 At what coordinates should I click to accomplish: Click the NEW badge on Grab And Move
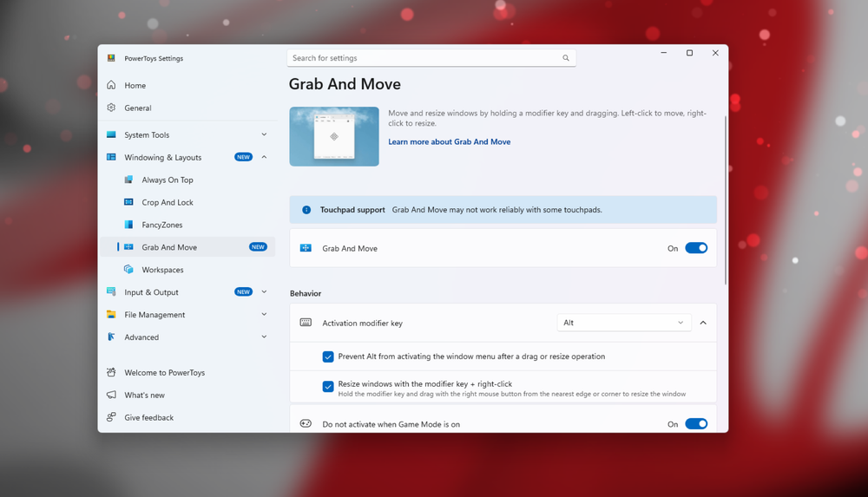pyautogui.click(x=258, y=247)
